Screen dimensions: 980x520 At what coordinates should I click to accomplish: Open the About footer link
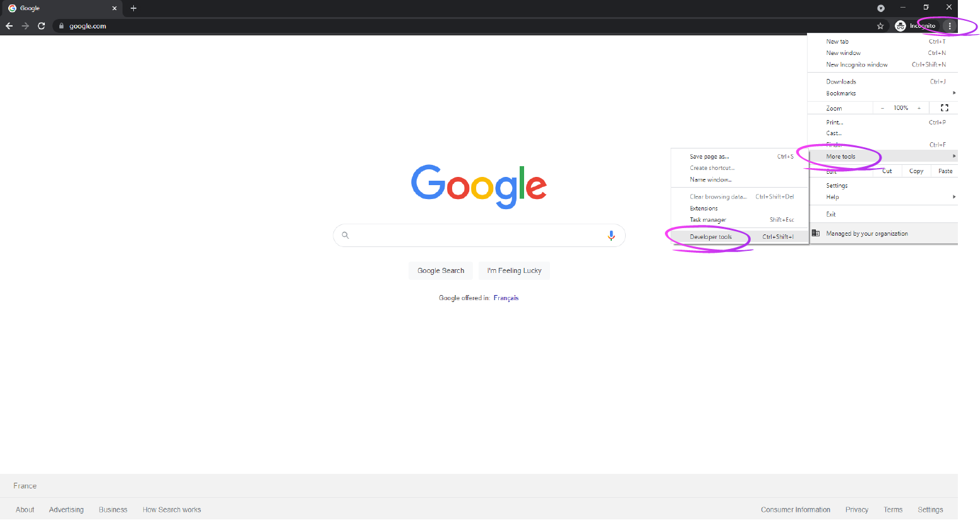click(25, 510)
